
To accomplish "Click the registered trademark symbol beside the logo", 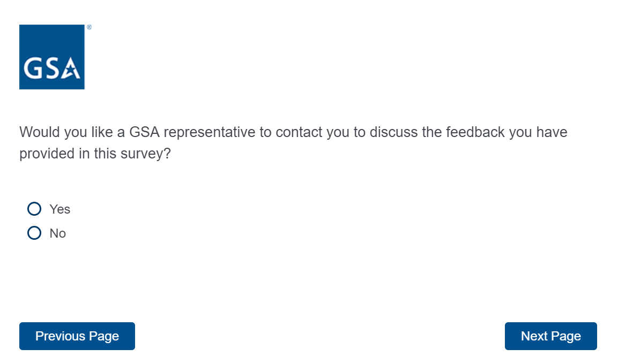I will point(89,27).
